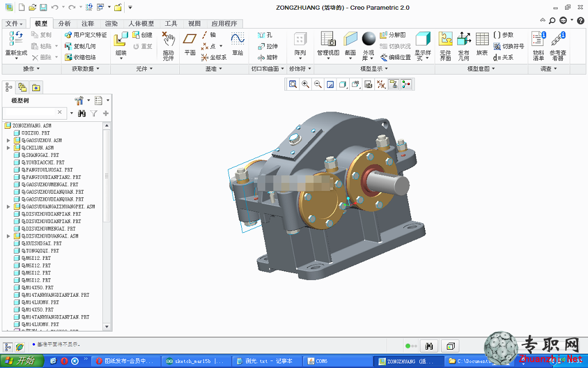Toggle the spin center display icon
Screen dimensions: 588x368
406,85
